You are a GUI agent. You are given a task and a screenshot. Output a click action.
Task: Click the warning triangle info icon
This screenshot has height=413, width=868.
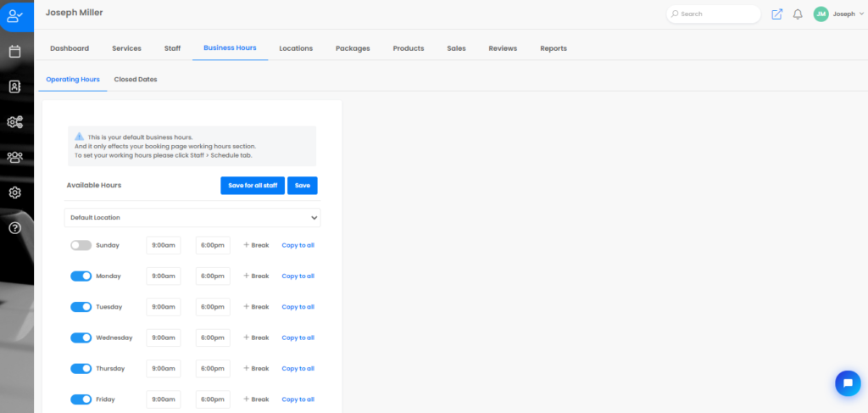click(79, 137)
